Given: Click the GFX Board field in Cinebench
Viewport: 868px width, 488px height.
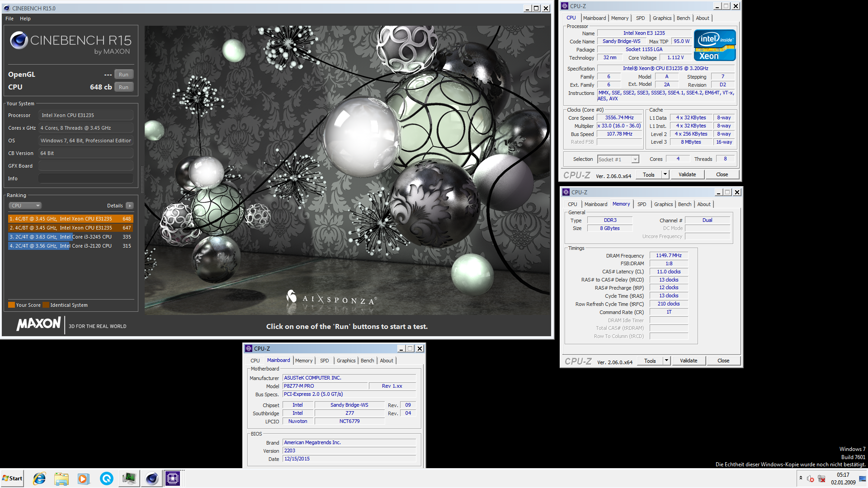Looking at the screenshot, I should pos(86,166).
